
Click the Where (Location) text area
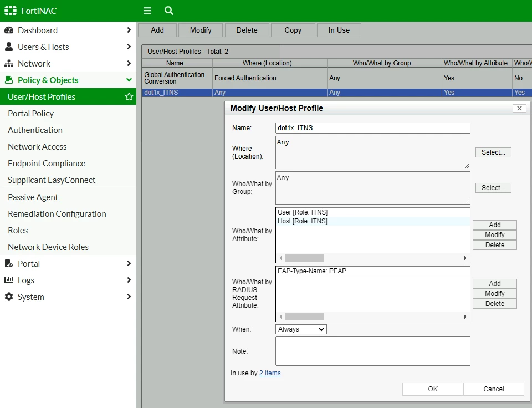373,152
